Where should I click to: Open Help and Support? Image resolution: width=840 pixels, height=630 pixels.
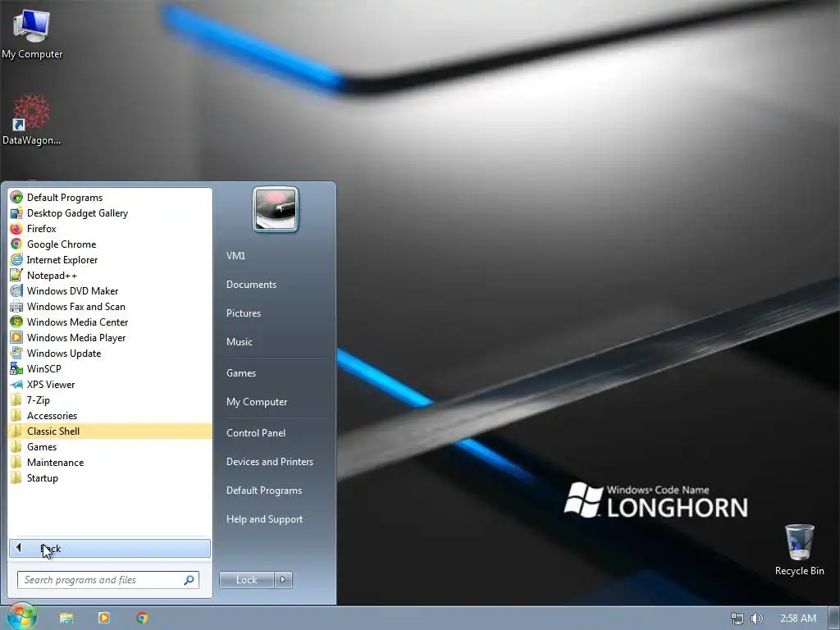(264, 519)
